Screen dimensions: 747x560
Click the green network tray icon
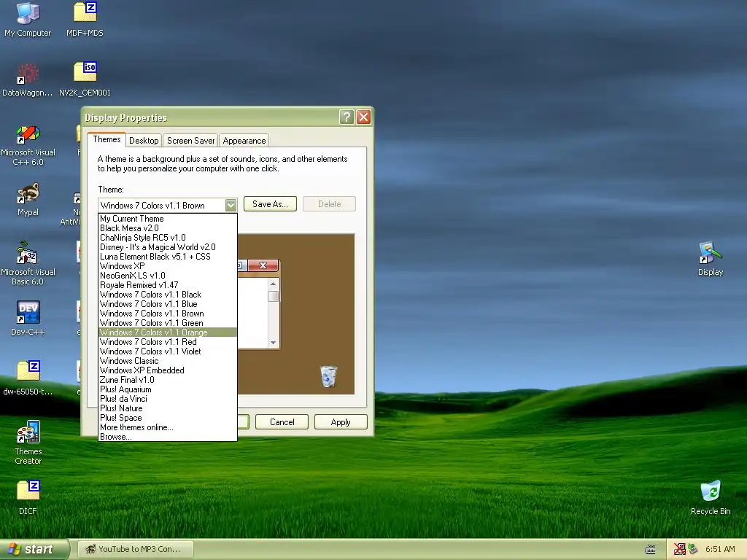tap(693, 550)
